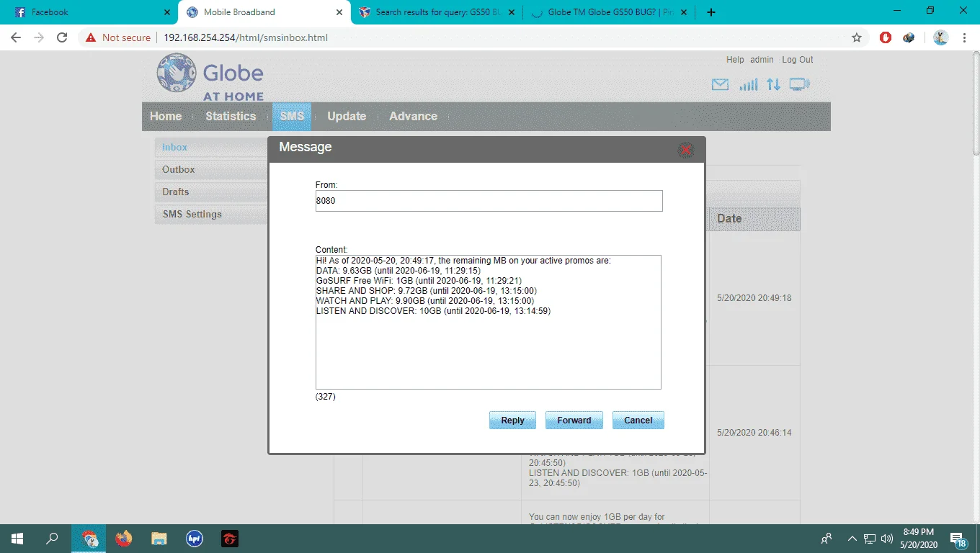Open the Drafts sidebar item
Viewport: 980px width, 553px height.
(211, 192)
